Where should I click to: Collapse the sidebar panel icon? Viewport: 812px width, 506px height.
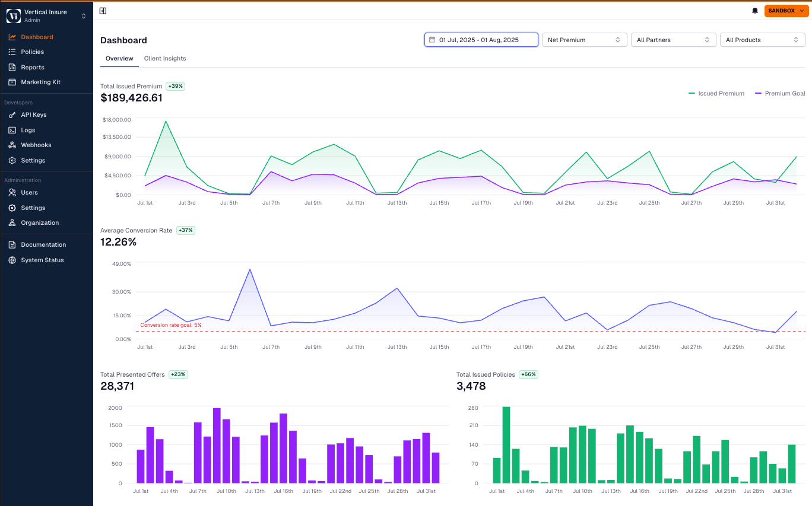click(x=103, y=11)
